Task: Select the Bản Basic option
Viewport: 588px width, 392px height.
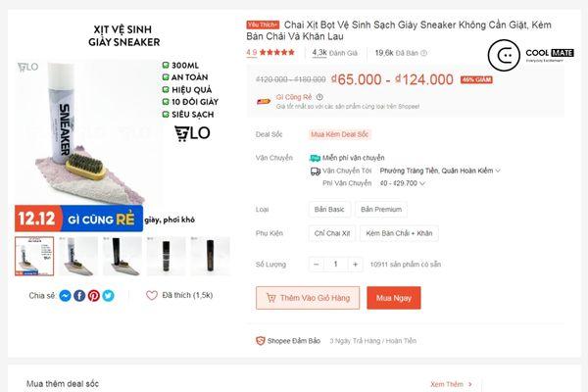Action: pyautogui.click(x=329, y=210)
